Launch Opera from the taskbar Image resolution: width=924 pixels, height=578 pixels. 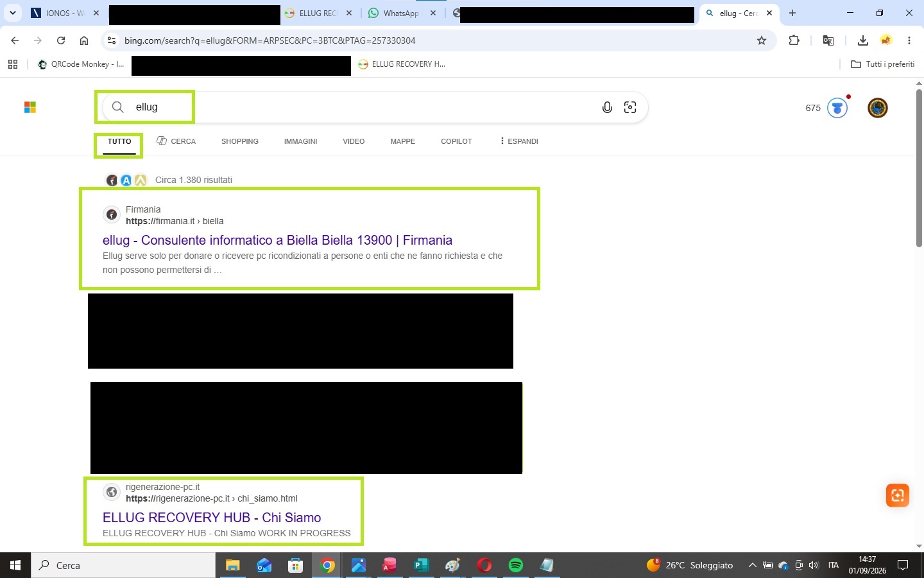pyautogui.click(x=484, y=565)
